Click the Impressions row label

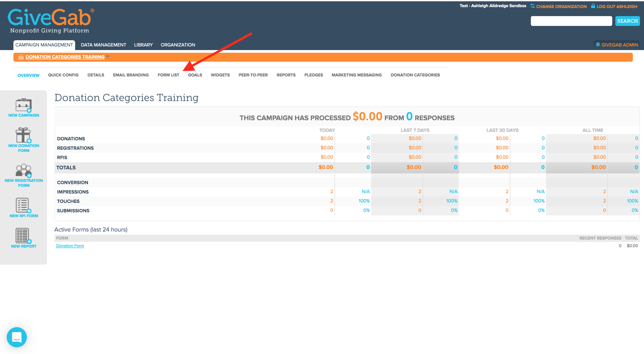point(73,192)
